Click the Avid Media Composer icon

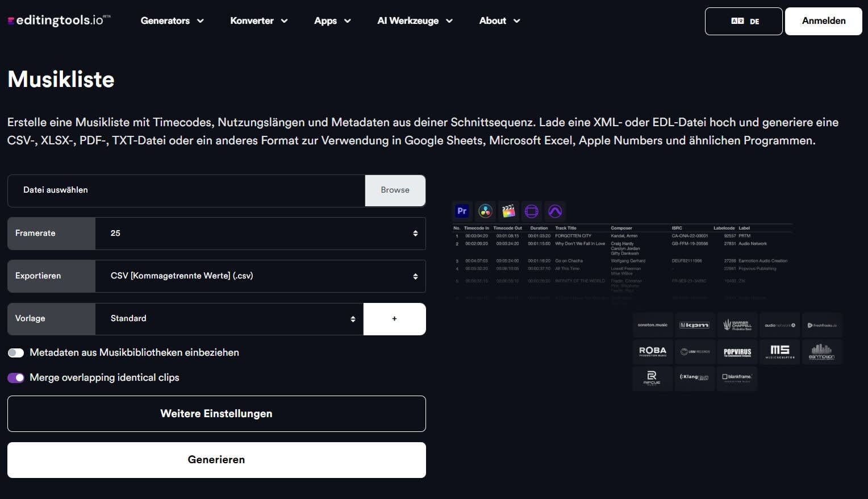click(532, 211)
